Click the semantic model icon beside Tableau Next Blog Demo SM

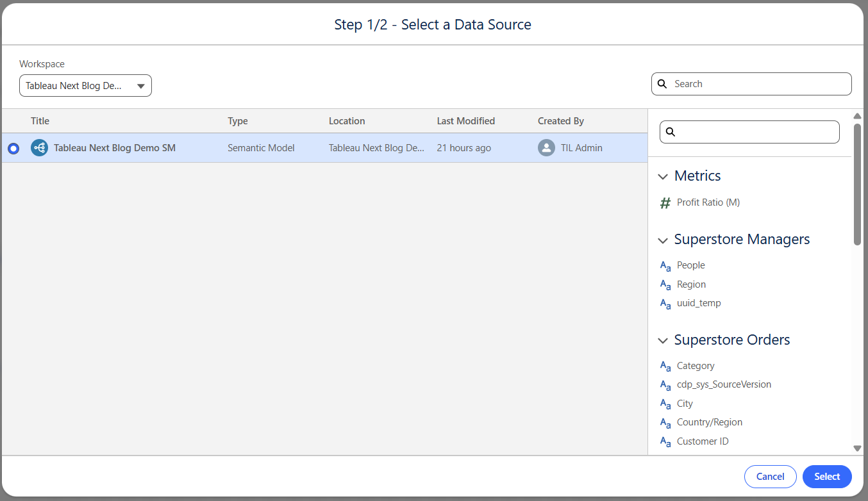(39, 148)
